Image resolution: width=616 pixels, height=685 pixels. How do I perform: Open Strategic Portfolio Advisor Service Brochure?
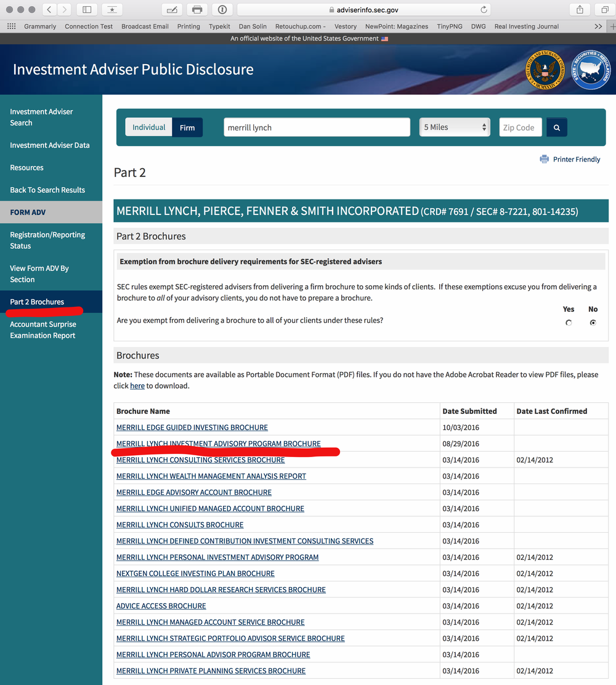[x=230, y=638]
